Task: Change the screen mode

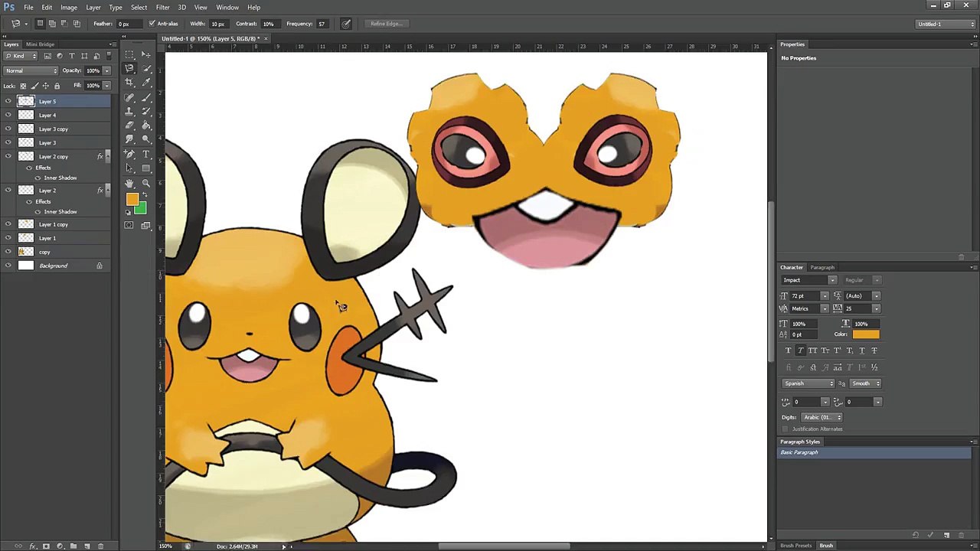Action: click(x=145, y=225)
